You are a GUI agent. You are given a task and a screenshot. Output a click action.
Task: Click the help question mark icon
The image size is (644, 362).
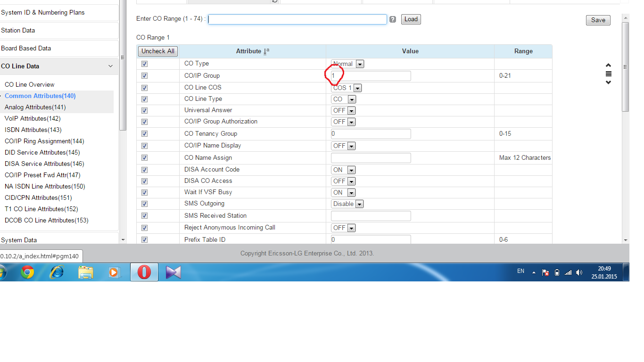pyautogui.click(x=393, y=19)
